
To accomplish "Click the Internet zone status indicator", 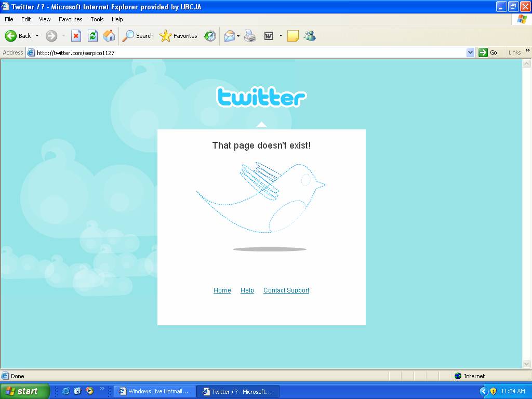I will click(470, 376).
